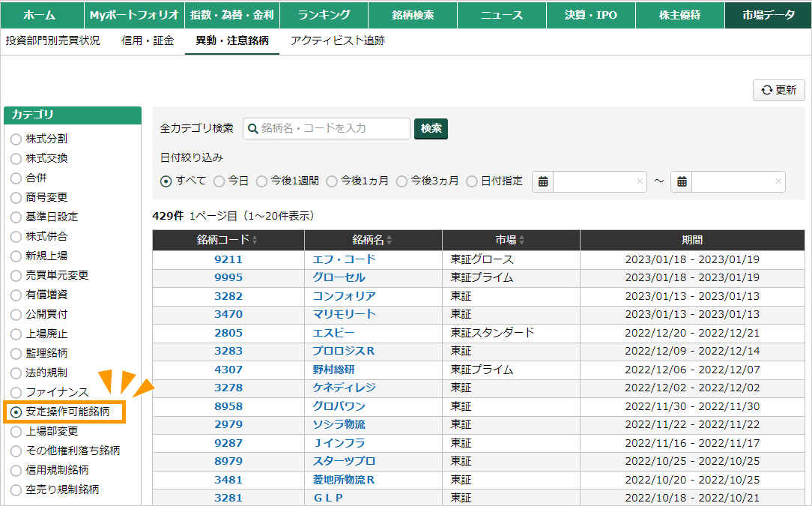
Task: Select the 株式分割 category radio button
Action: 16,139
